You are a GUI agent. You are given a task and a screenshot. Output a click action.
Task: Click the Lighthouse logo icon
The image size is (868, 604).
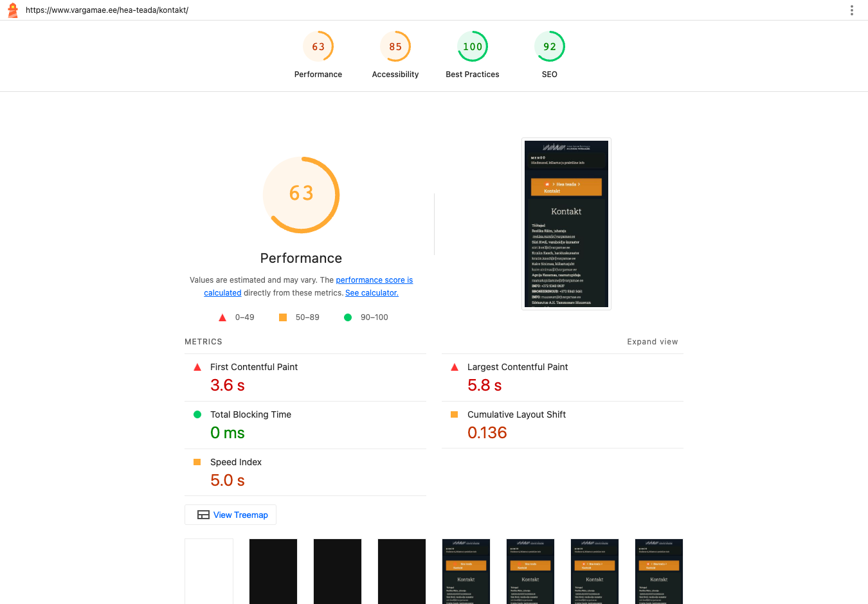coord(12,10)
